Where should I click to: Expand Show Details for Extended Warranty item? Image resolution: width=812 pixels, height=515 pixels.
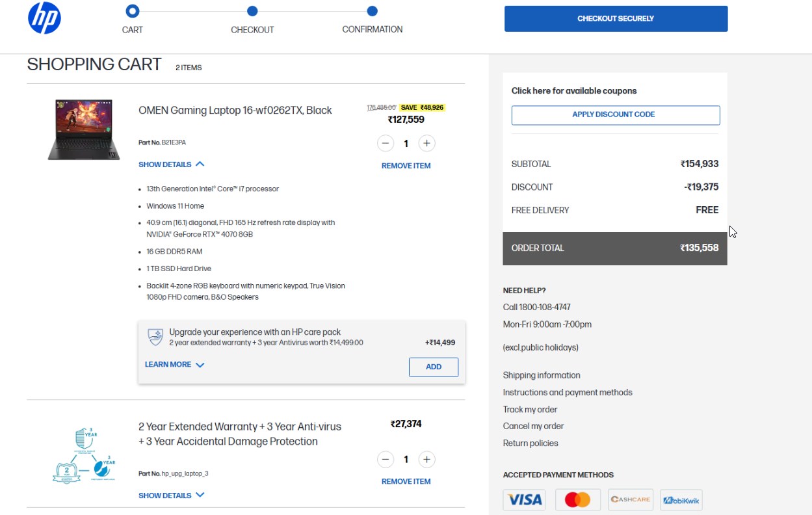coord(171,495)
